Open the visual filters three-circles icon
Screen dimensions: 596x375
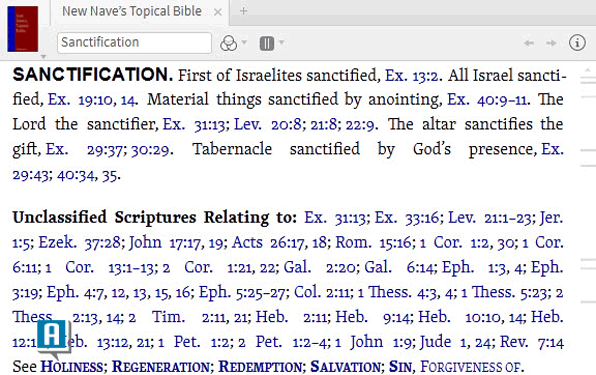point(228,43)
